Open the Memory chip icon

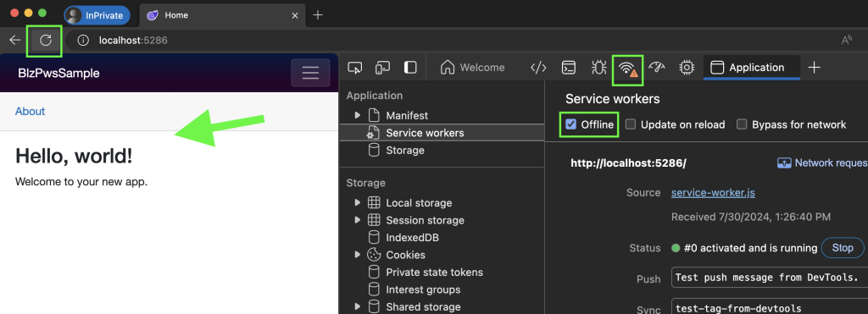pos(687,68)
